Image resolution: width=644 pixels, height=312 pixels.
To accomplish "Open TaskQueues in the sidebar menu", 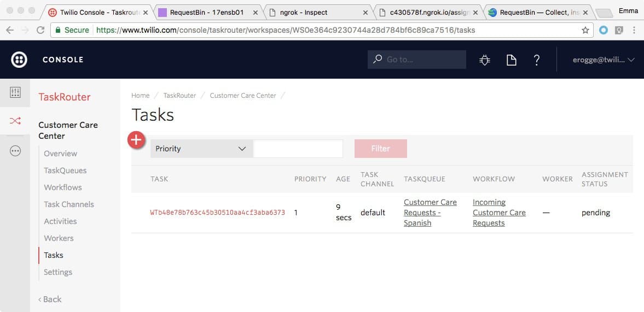I will (65, 170).
